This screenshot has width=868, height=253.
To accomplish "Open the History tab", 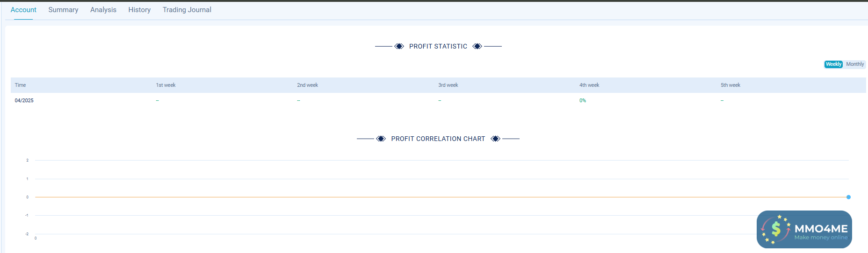I will pyautogui.click(x=139, y=10).
